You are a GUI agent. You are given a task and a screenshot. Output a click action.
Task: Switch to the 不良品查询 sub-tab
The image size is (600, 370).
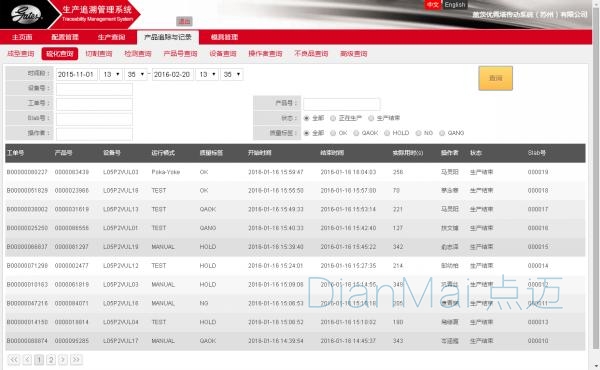[x=311, y=54]
